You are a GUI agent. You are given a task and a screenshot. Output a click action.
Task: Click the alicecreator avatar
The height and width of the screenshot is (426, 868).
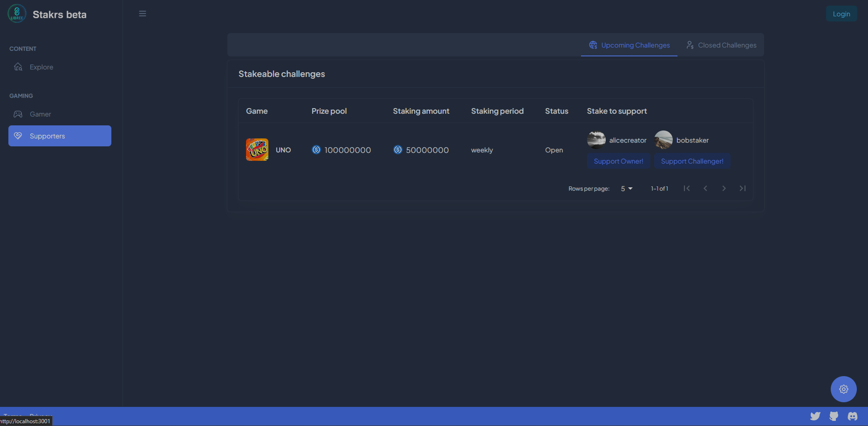pyautogui.click(x=596, y=140)
